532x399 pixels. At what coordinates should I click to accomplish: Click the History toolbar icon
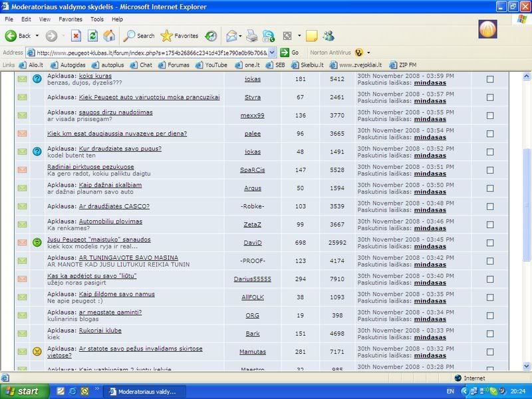point(211,36)
